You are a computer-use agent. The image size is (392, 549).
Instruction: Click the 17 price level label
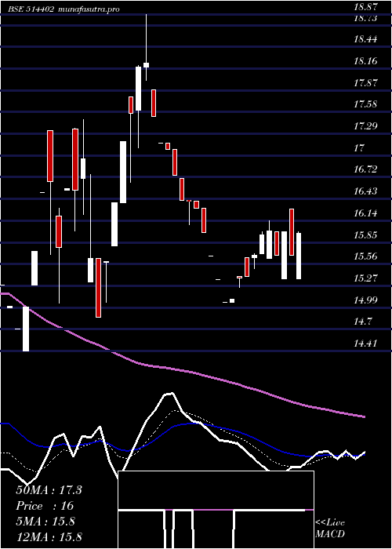point(359,148)
